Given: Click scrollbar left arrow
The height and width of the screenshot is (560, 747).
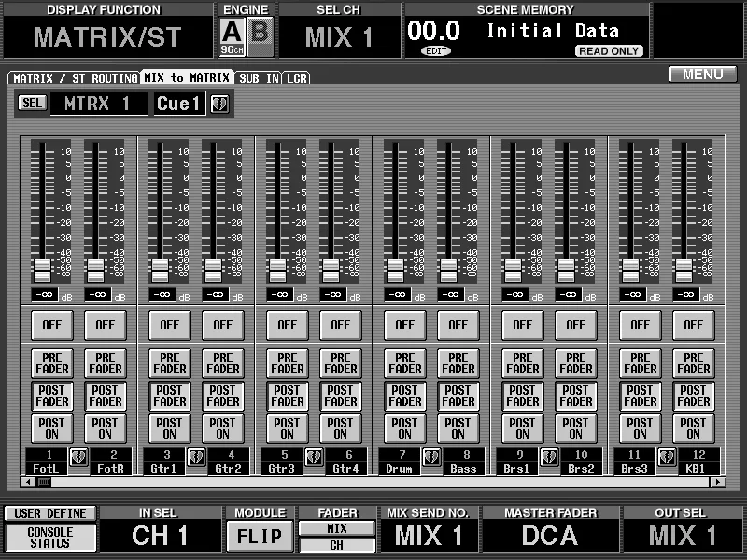Looking at the screenshot, I should [28, 482].
